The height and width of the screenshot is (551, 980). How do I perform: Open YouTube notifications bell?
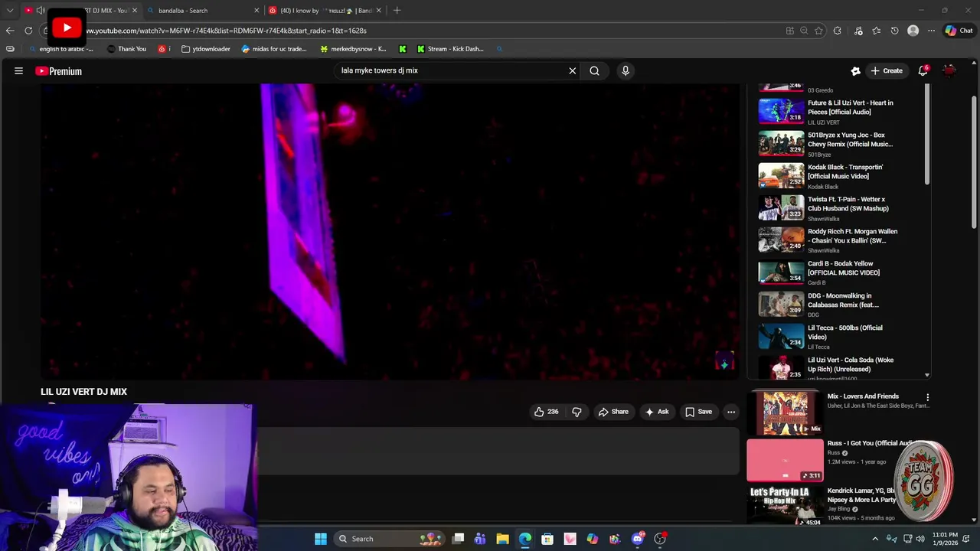pos(923,70)
